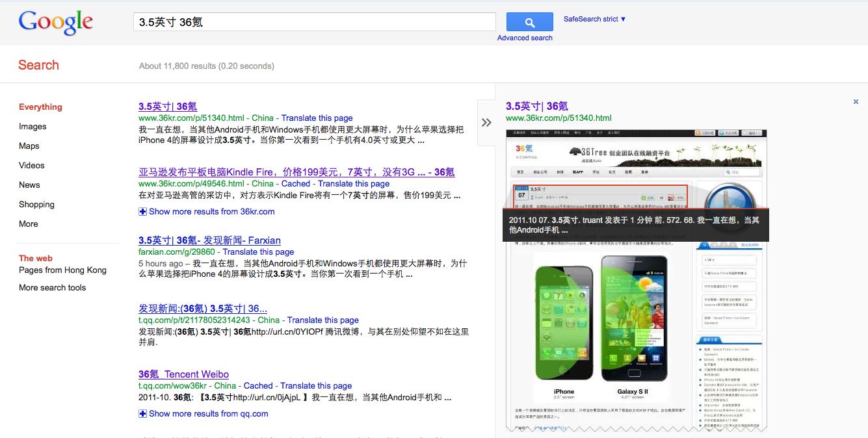868x438 pixels.
Task: Click Show more results from qq.com text
Action: (x=209, y=413)
